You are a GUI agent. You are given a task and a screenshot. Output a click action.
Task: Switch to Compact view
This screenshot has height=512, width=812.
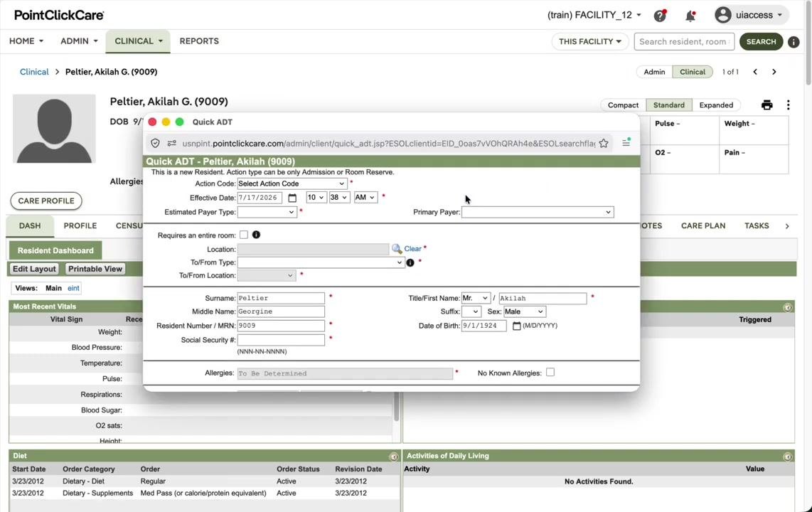coord(623,105)
